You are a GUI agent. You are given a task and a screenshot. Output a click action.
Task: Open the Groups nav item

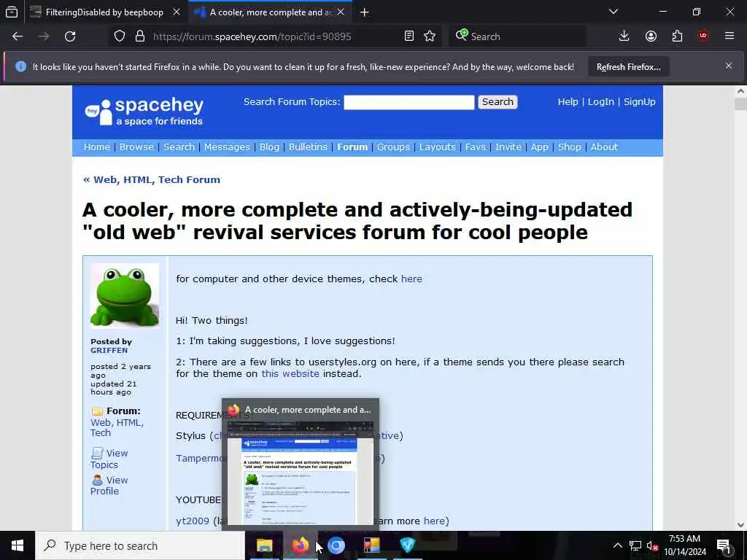tap(393, 147)
